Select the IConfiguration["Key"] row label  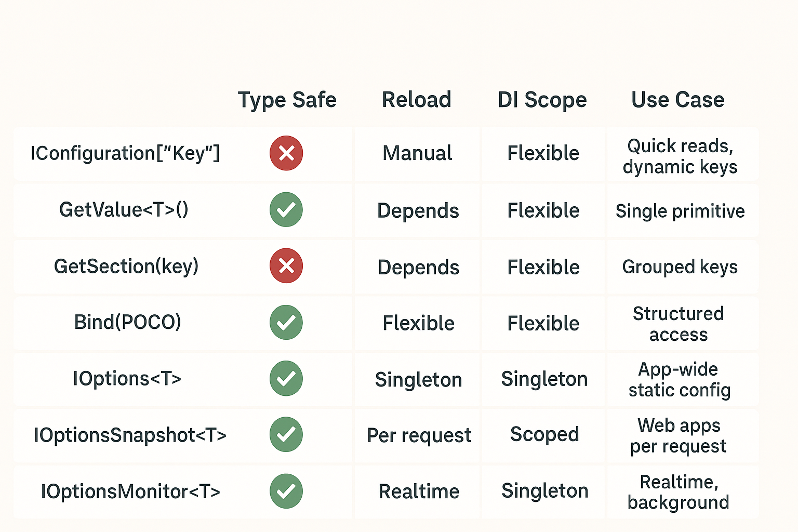125,153
